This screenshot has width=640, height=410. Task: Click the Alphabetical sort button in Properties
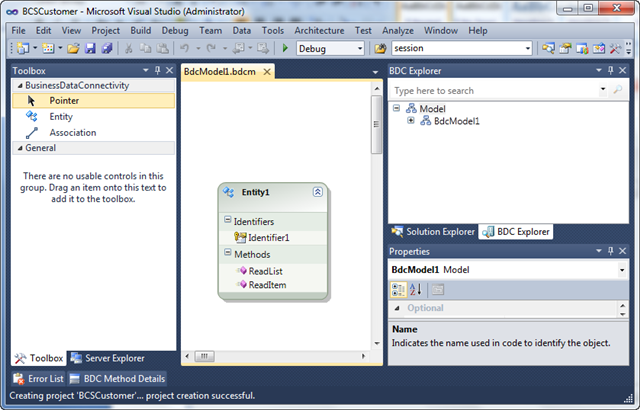pyautogui.click(x=416, y=290)
